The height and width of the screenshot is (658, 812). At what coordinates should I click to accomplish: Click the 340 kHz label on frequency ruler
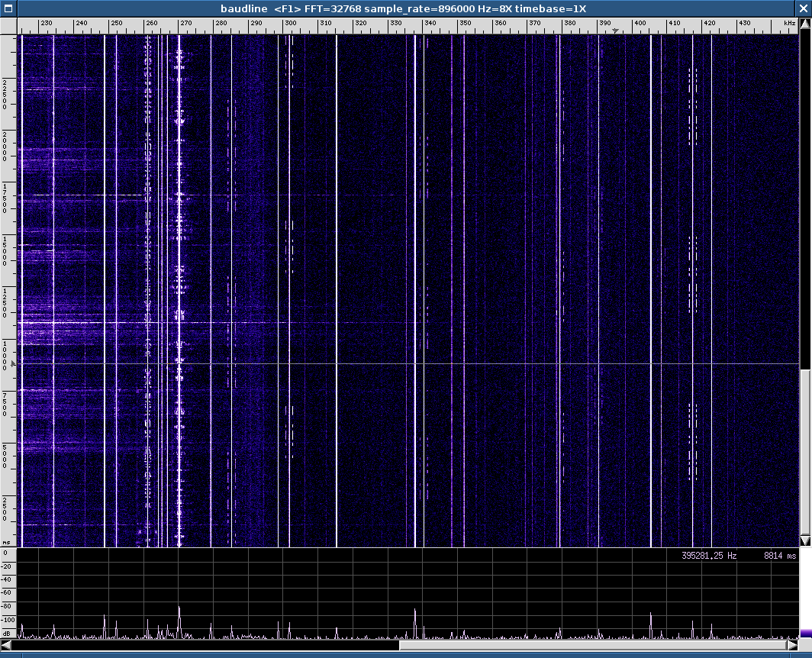(430, 23)
